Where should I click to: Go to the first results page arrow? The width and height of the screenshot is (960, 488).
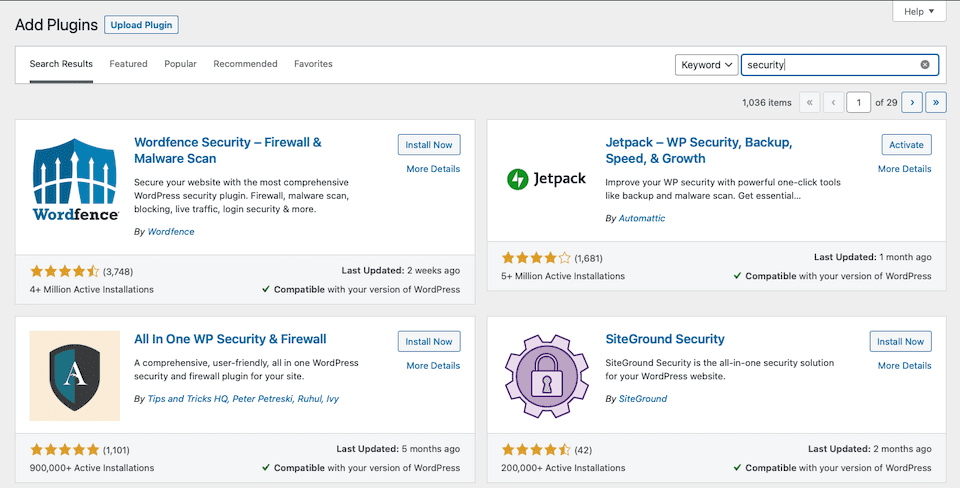tap(809, 102)
